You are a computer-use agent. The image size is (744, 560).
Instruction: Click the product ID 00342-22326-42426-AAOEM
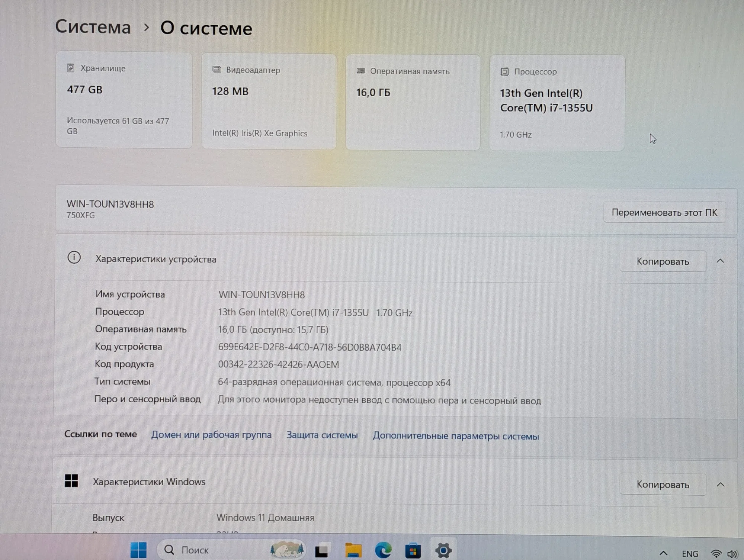(278, 364)
